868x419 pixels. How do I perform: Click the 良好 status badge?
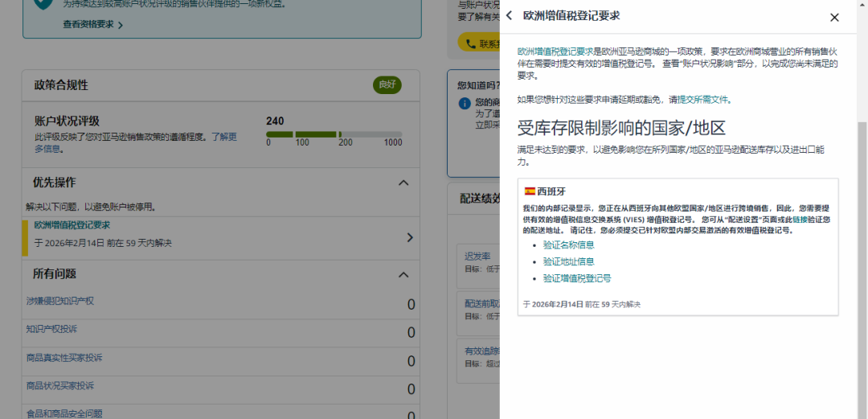[x=387, y=85]
